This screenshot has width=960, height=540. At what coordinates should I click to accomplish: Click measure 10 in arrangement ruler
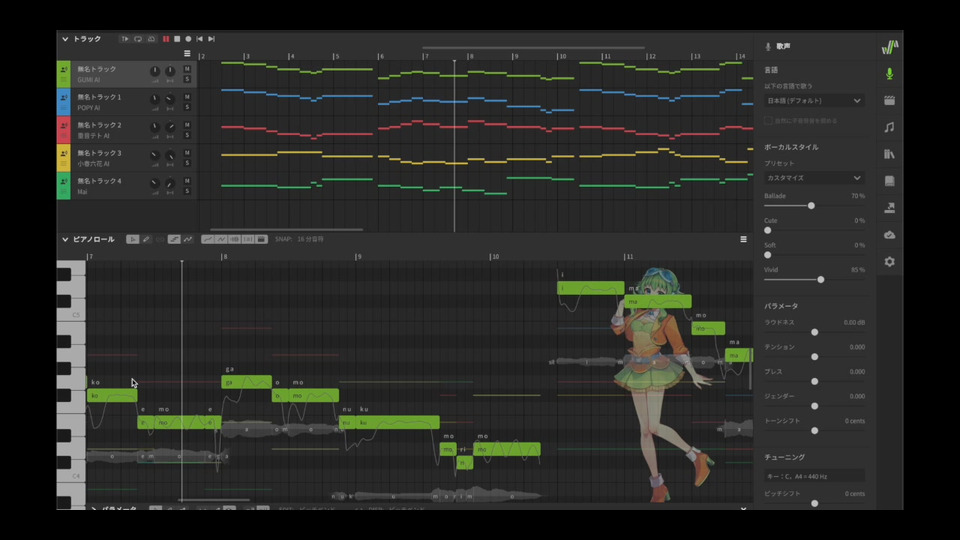(561, 56)
